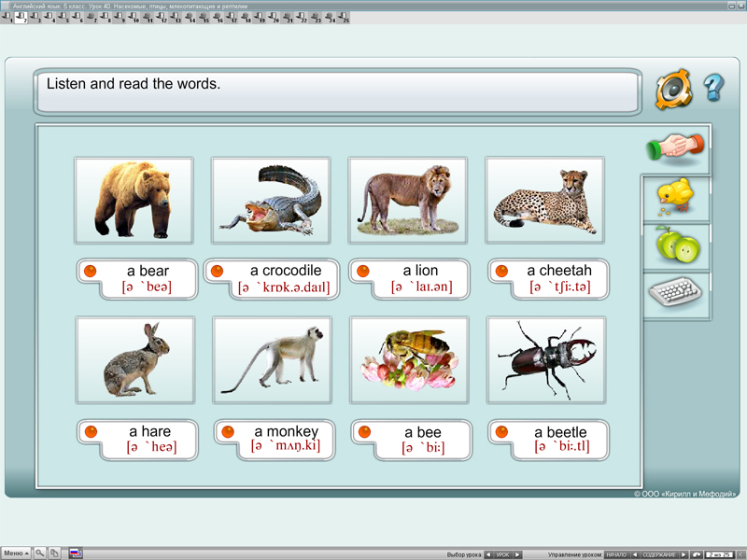Viewport: 747px width, 560px height.
Task: Go to slide 21 in top strip
Action: [287, 17]
